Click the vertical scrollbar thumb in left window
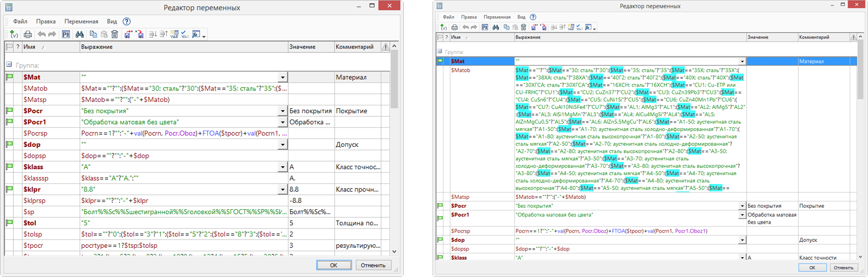Screen dimensions: 868x277 394,79
